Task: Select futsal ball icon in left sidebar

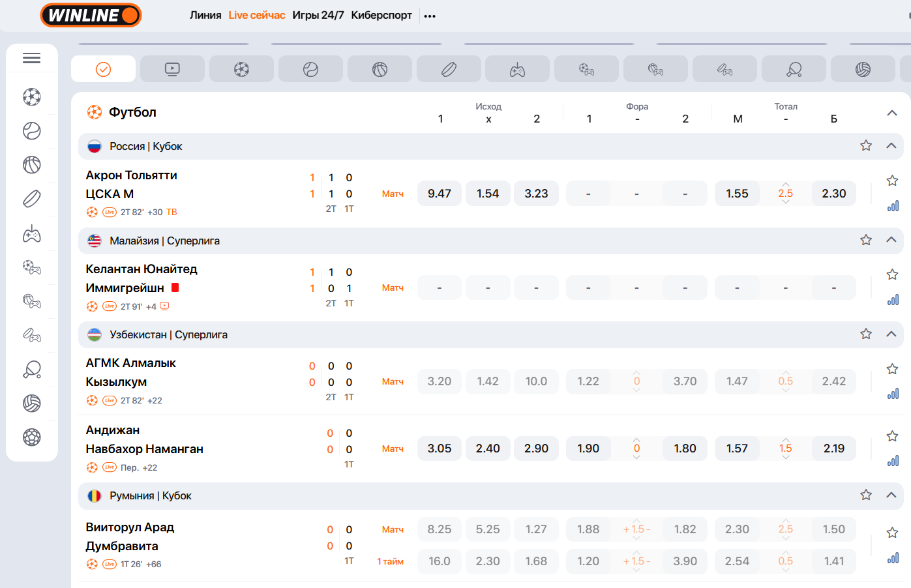Action: 31,437
